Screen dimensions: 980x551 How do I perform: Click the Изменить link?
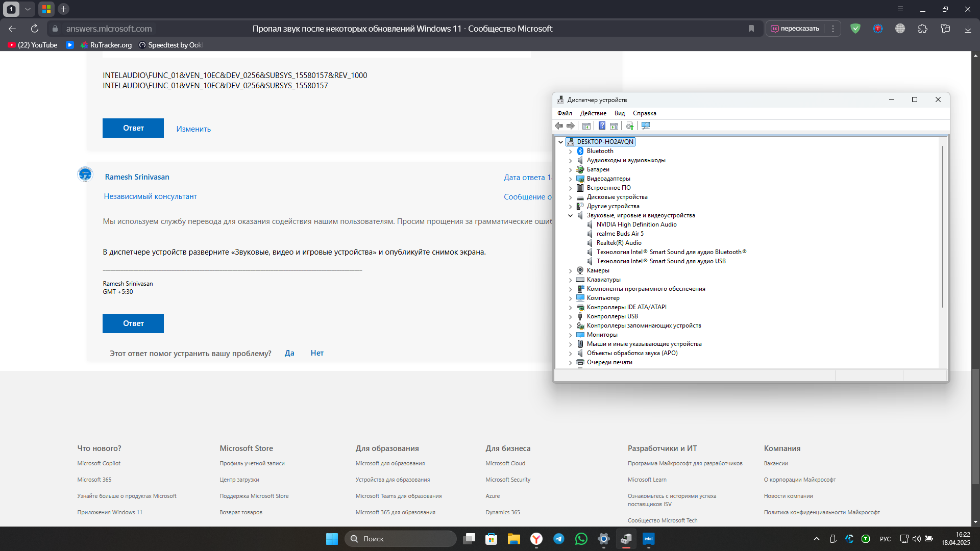[193, 129]
